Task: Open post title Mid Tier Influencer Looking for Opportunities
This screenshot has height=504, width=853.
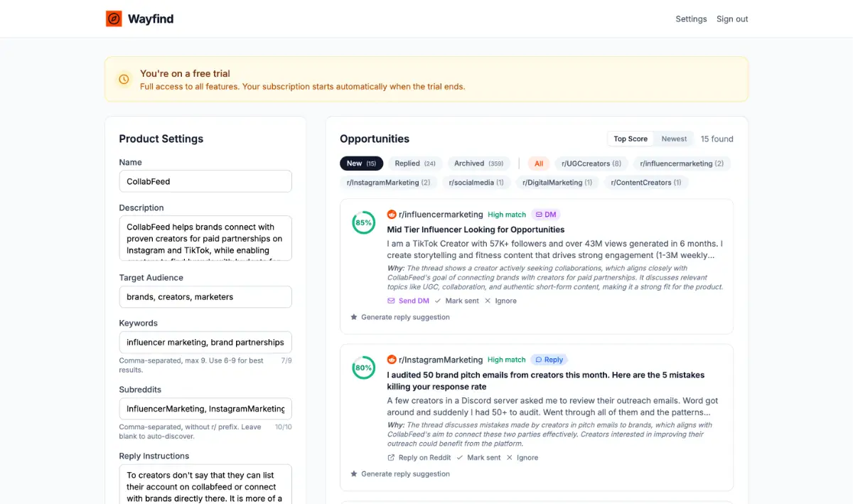Action: pos(476,230)
